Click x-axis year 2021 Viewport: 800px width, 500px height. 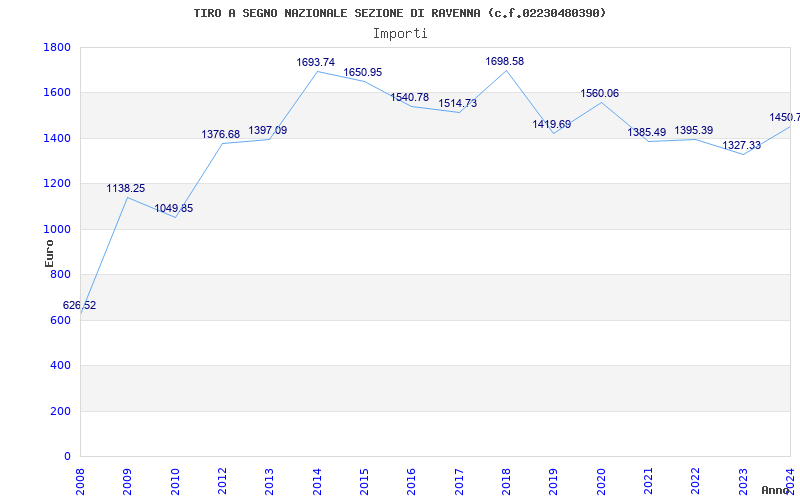pyautogui.click(x=648, y=482)
